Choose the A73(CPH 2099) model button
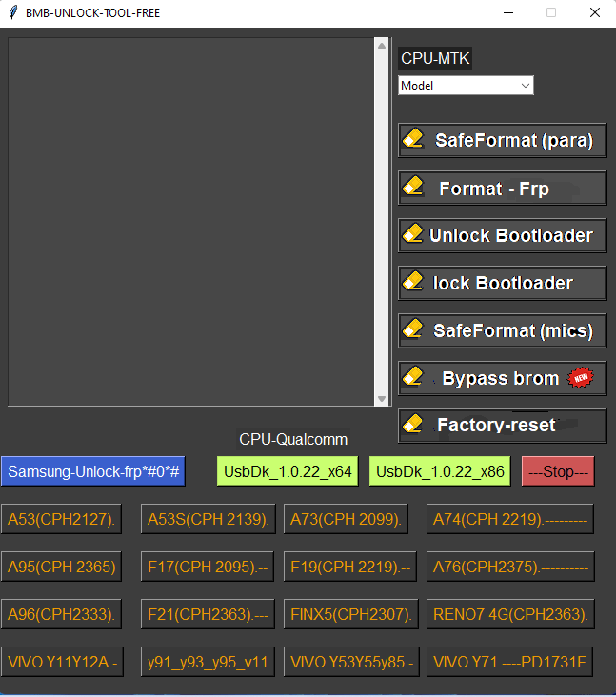616x697 pixels. (x=346, y=519)
